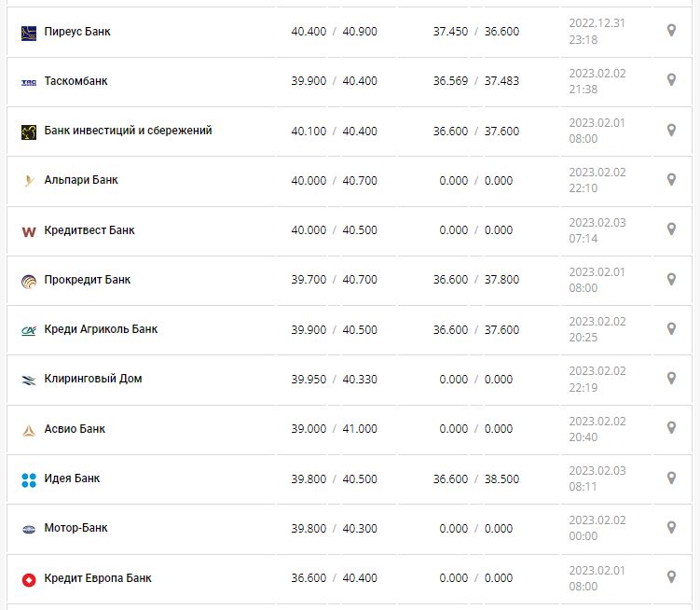Click the map pin for Пиреус Банк
This screenshot has width=700, height=610.
[x=671, y=31]
